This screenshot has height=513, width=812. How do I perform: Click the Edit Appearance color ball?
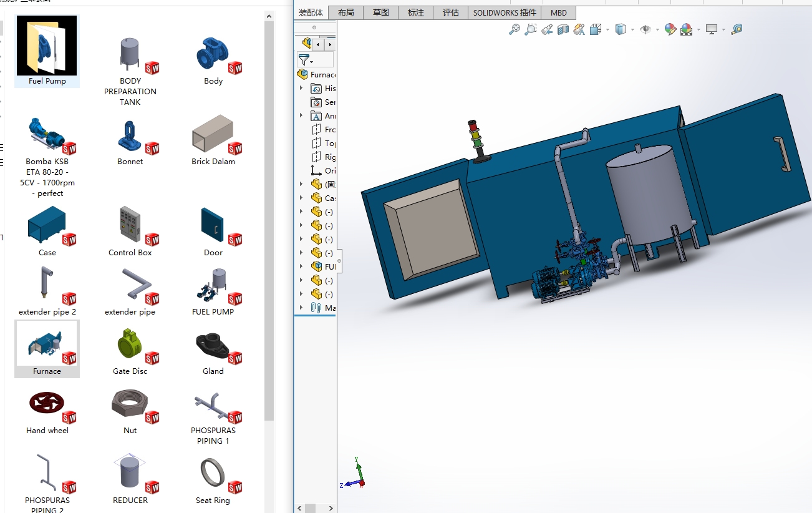670,29
